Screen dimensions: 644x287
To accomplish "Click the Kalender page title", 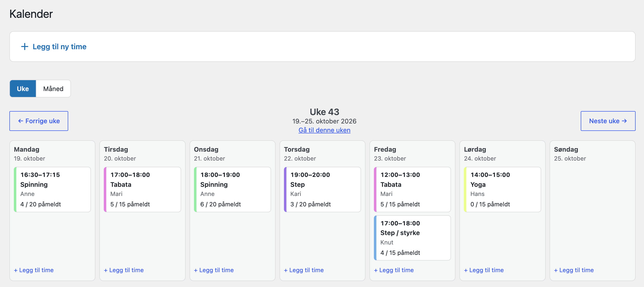I will [31, 14].
